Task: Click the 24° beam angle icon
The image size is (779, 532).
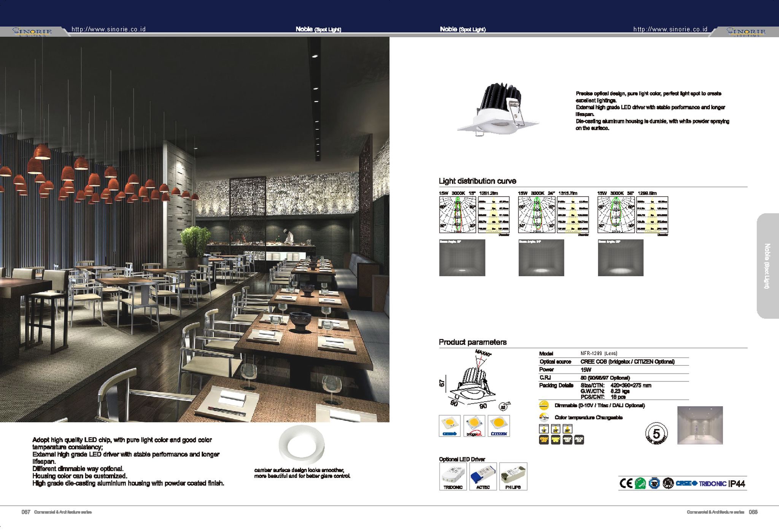Action: pyautogui.click(x=555, y=429)
